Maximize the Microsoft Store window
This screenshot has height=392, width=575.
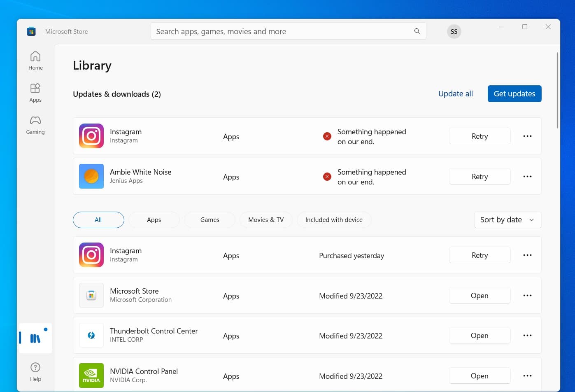(525, 27)
